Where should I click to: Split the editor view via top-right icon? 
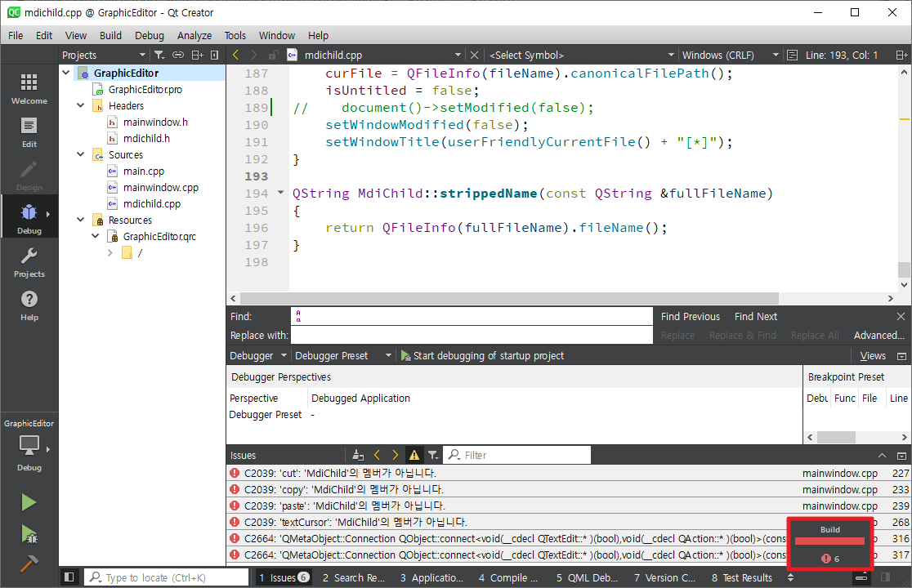click(x=901, y=56)
